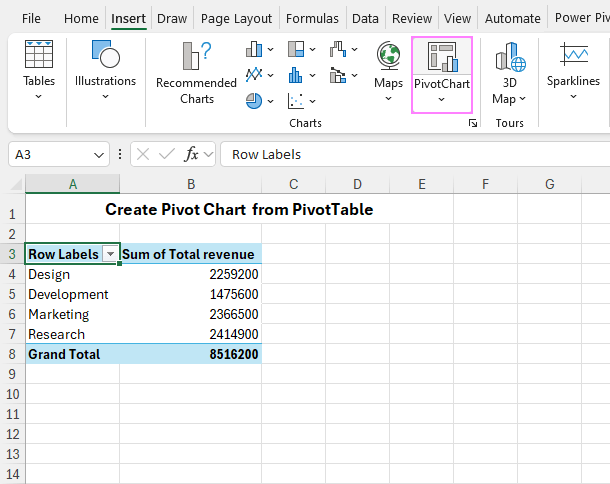The height and width of the screenshot is (484, 610).
Task: Switch to the Automate tab
Action: 512,18
